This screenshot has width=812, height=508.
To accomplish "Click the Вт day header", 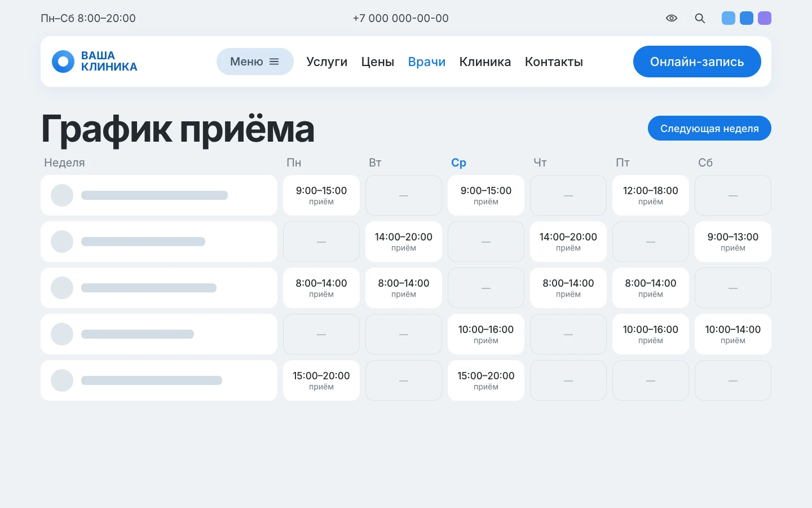I will point(375,163).
